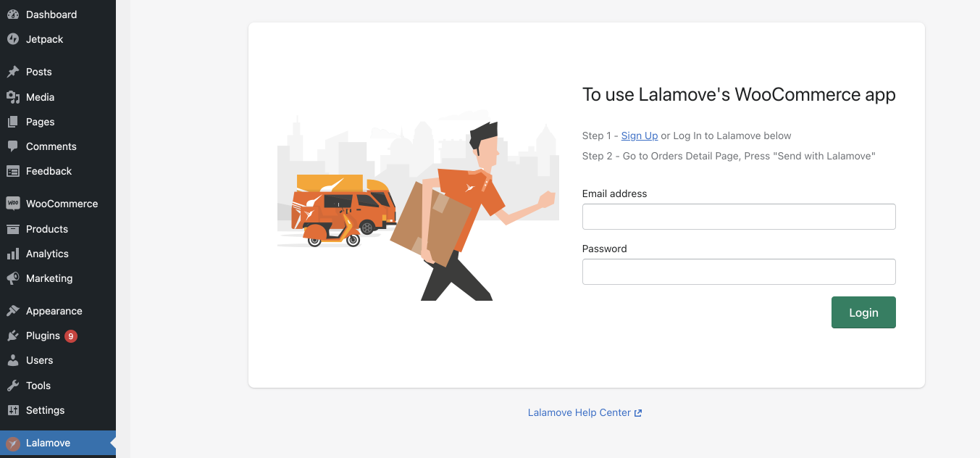
Task: Click the Plugins plug icon
Action: click(x=13, y=336)
